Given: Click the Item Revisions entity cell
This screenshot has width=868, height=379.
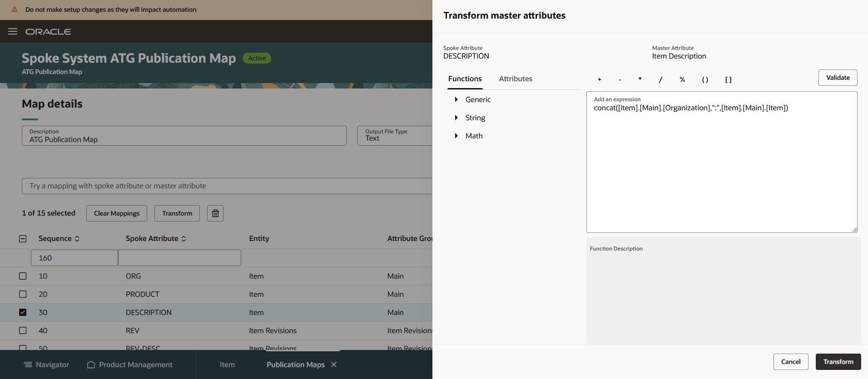Looking at the screenshot, I should click(273, 330).
